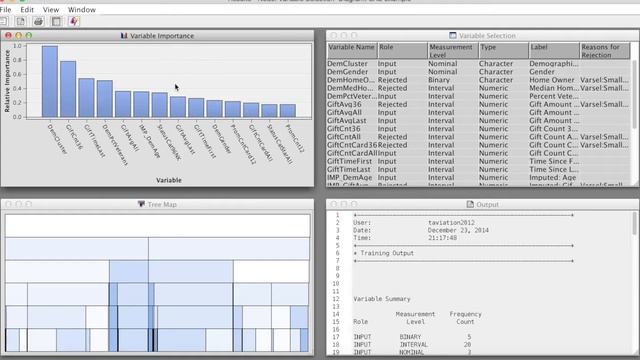The image size is (640, 360).
Task: Minimize Variable Importance window with yellow button
Action: pyautogui.click(x=18, y=36)
